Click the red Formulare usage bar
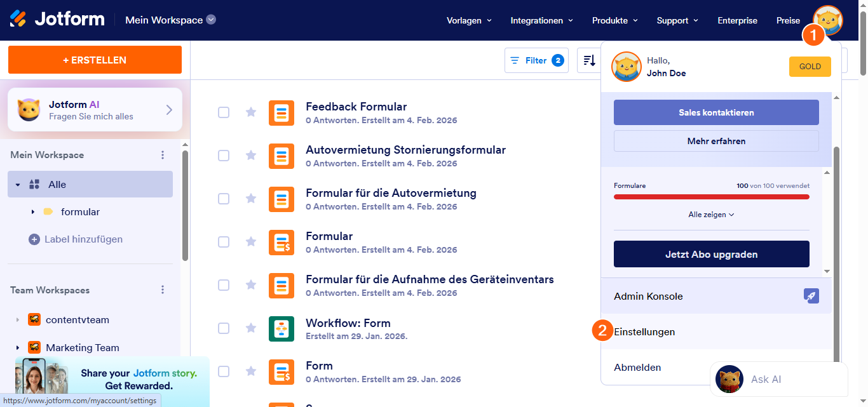 711,198
